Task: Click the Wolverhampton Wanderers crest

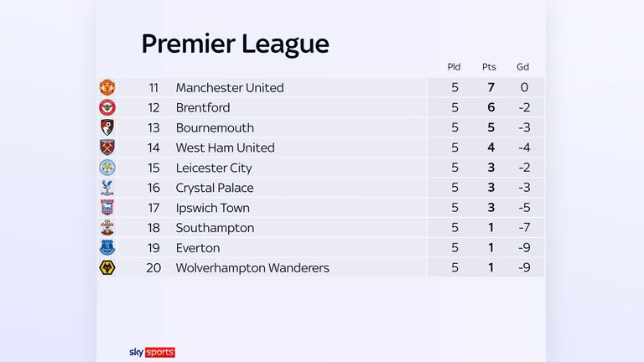Action: (107, 267)
